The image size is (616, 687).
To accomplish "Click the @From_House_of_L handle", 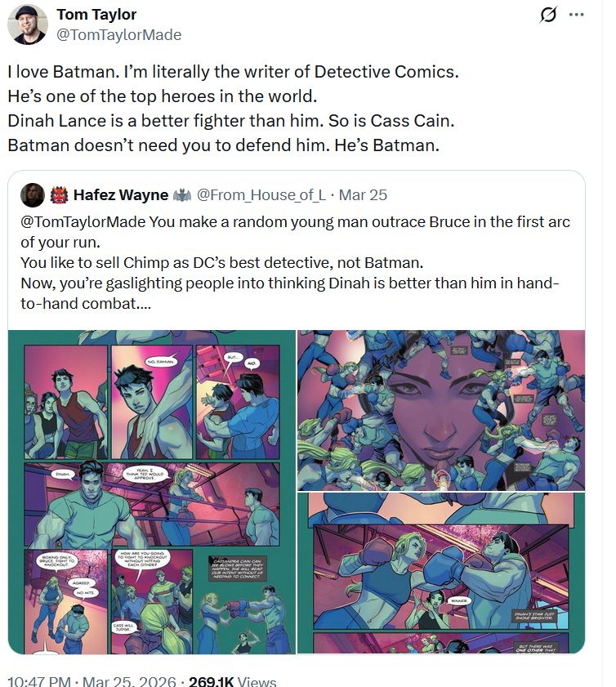I will click(x=261, y=194).
